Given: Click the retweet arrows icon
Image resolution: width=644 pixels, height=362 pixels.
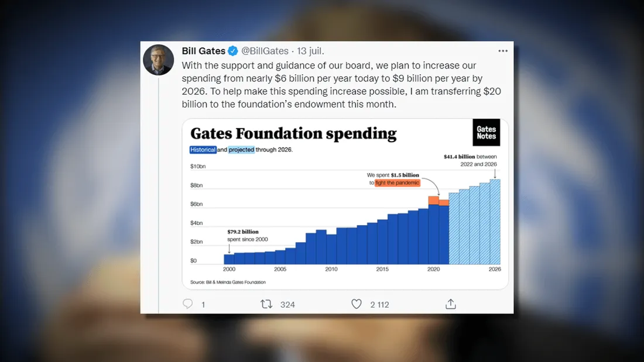Looking at the screenshot, I should 266,304.
